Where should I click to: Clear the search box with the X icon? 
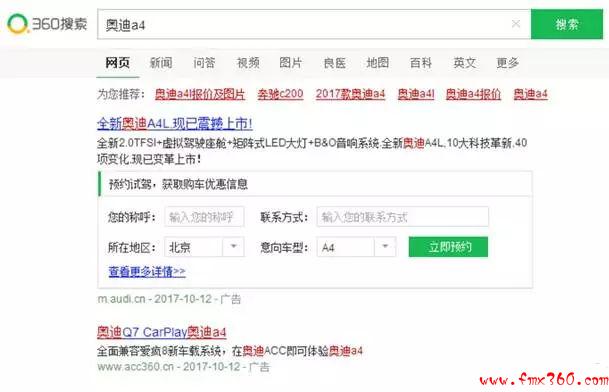coord(516,24)
